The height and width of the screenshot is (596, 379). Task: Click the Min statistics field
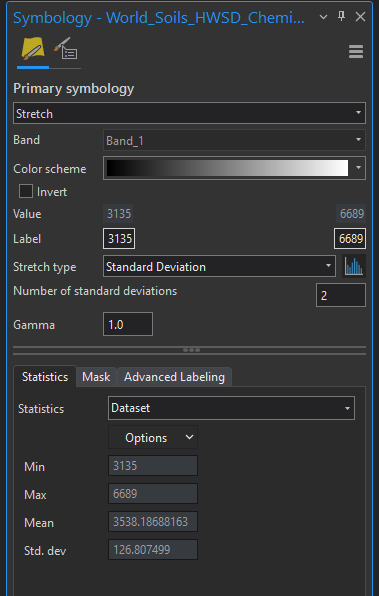pyautogui.click(x=153, y=466)
